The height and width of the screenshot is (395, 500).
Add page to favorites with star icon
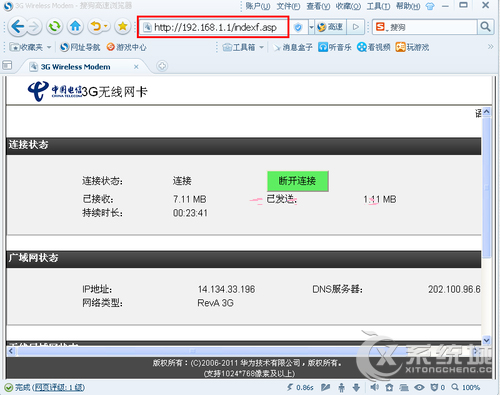(x=123, y=26)
